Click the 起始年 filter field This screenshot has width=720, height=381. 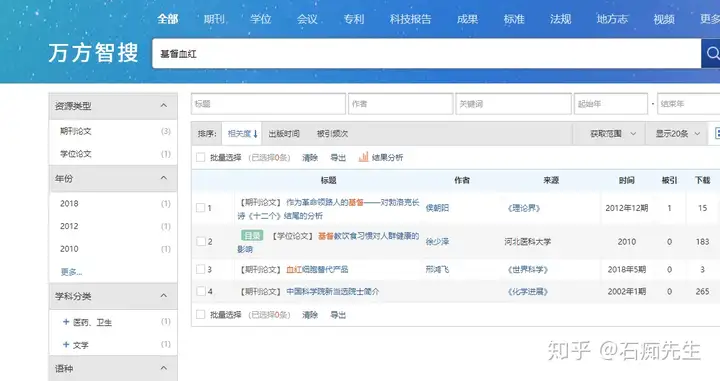pyautogui.click(x=611, y=104)
